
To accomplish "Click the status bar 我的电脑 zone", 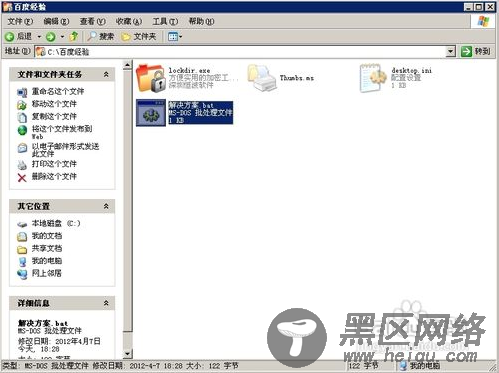I will click(x=421, y=366).
